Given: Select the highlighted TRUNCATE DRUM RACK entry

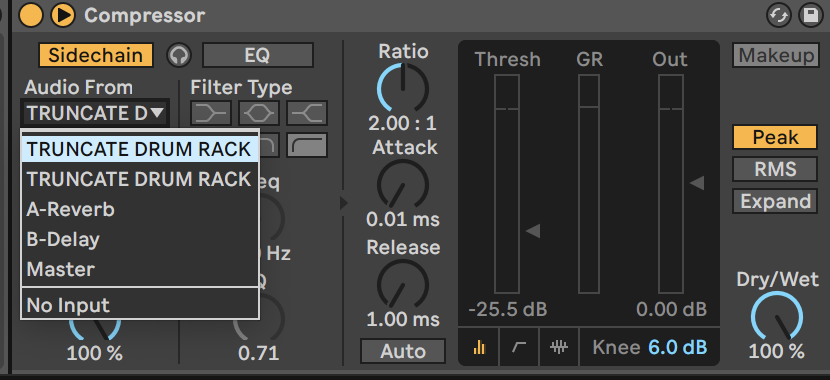Looking at the screenshot, I should click(140, 149).
